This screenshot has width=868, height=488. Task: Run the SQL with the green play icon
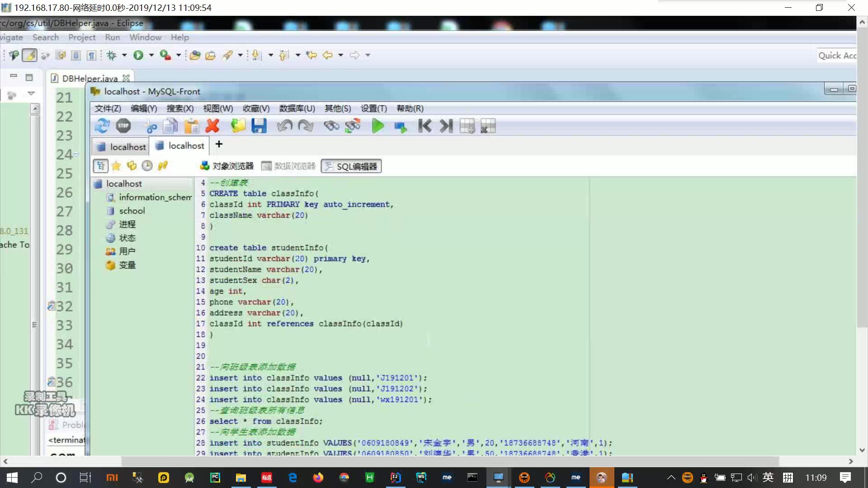[378, 126]
